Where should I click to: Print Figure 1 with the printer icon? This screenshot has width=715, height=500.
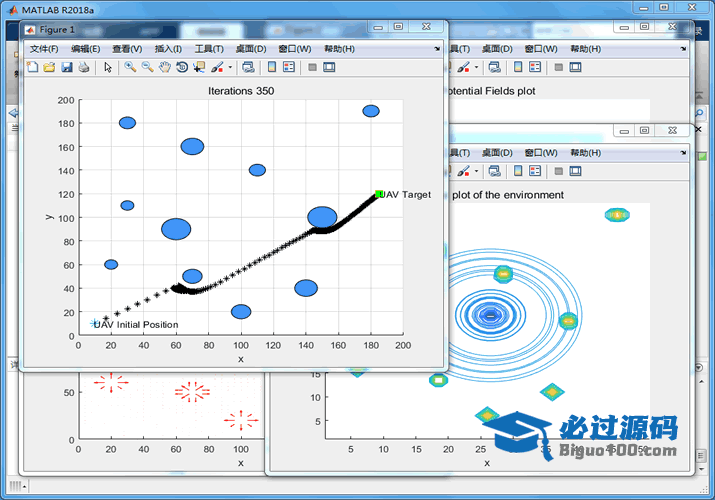(x=84, y=67)
